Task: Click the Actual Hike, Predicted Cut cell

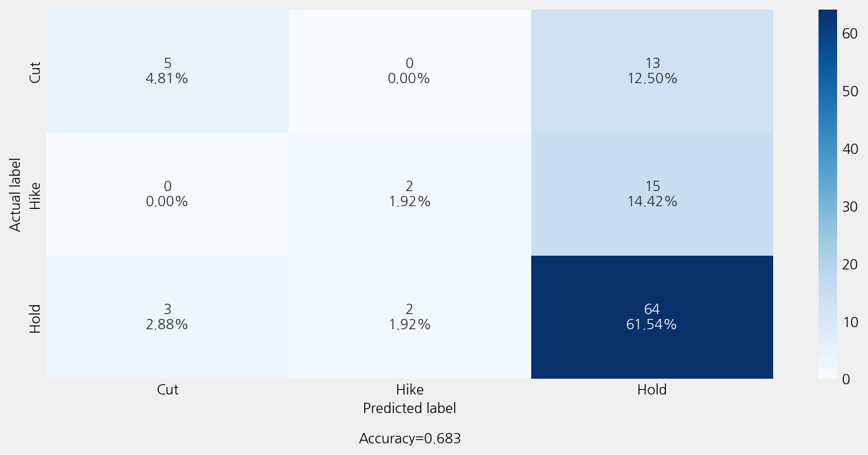Action: (168, 194)
